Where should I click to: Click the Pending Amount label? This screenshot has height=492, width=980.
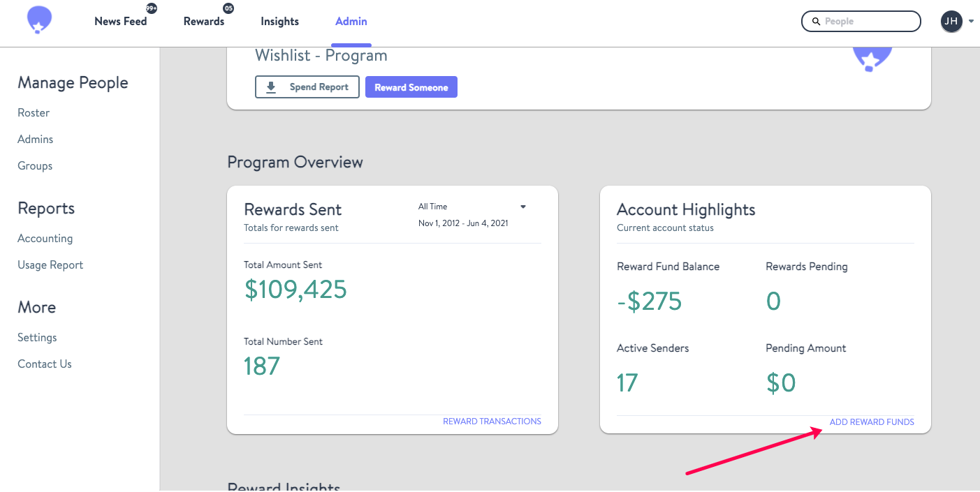(806, 348)
